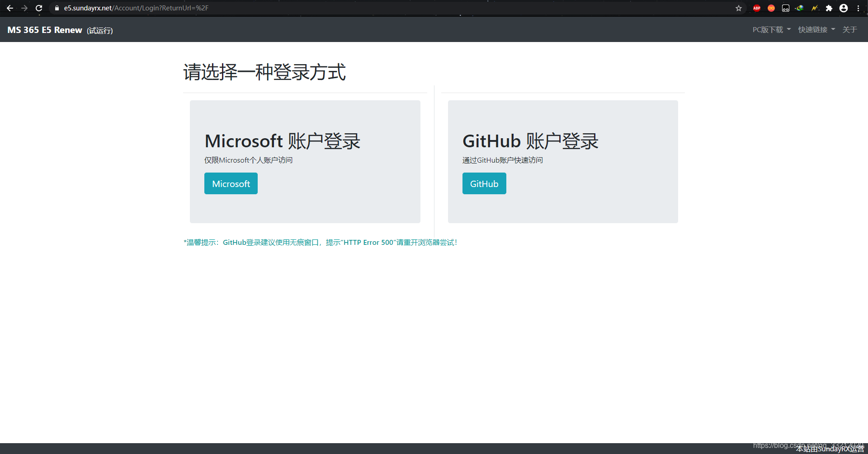Screen dimensions: 868x454
Task: Sign in with the GitHub button
Action: pyautogui.click(x=484, y=183)
